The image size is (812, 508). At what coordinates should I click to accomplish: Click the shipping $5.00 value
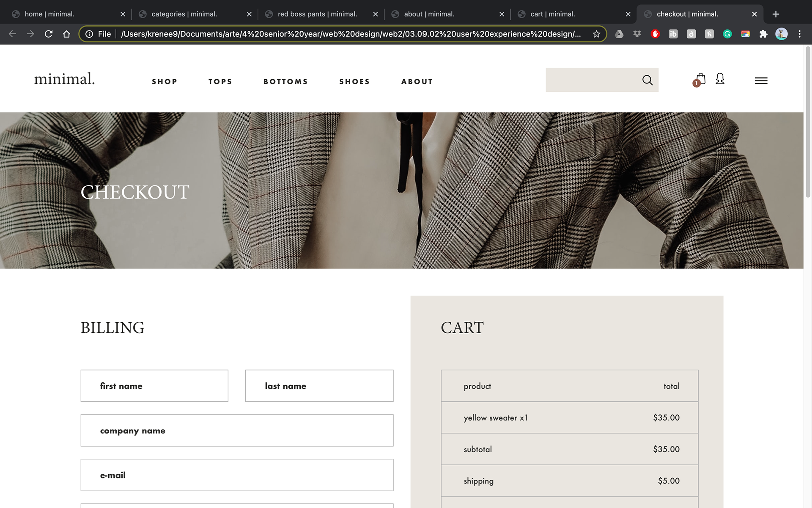669,481
